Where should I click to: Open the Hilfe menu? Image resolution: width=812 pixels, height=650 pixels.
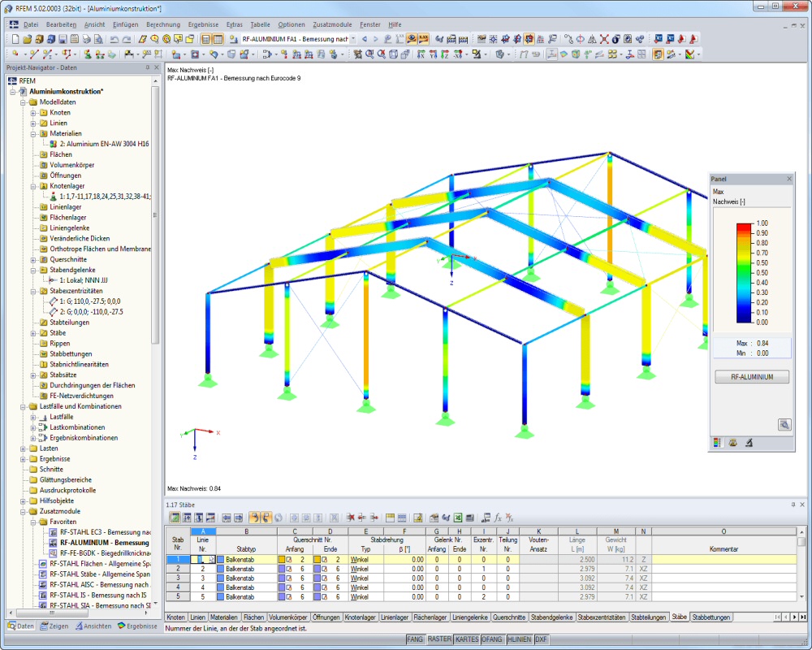tap(395, 24)
